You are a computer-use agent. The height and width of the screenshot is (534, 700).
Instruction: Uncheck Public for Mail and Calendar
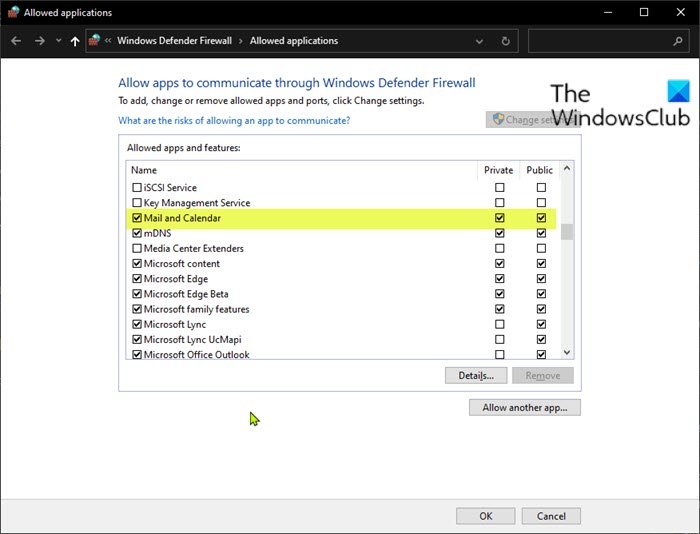click(x=541, y=218)
